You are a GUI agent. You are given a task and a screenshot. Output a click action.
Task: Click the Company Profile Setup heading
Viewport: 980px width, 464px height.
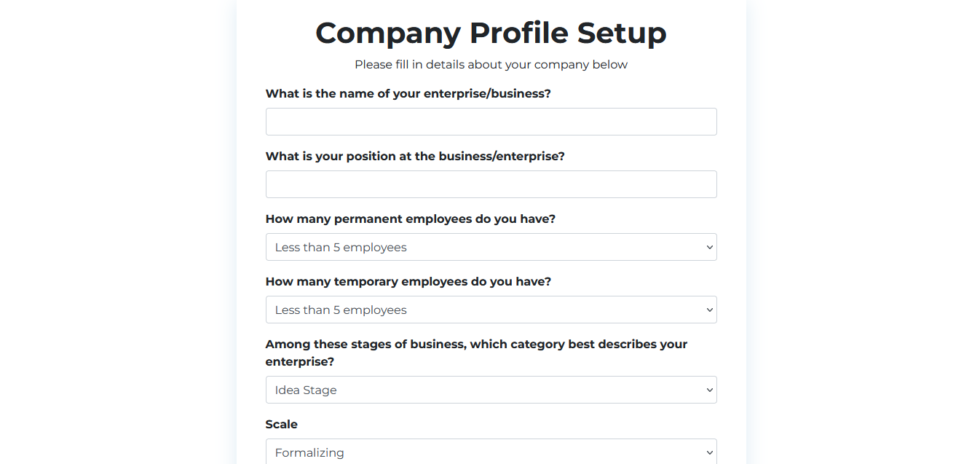491,33
